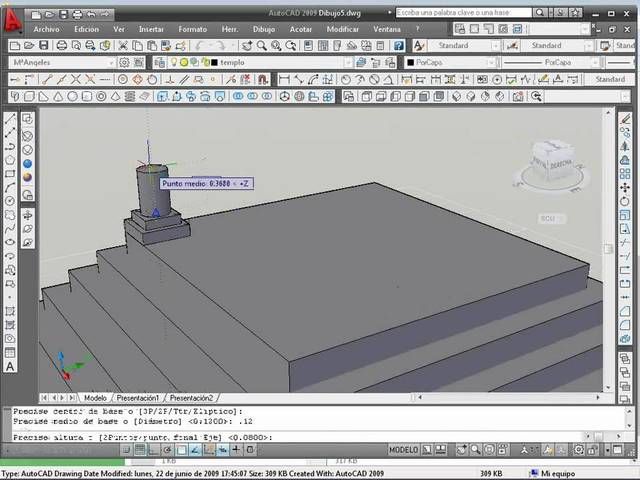
Task: Open the PorCapa color dropdown
Action: (491, 63)
